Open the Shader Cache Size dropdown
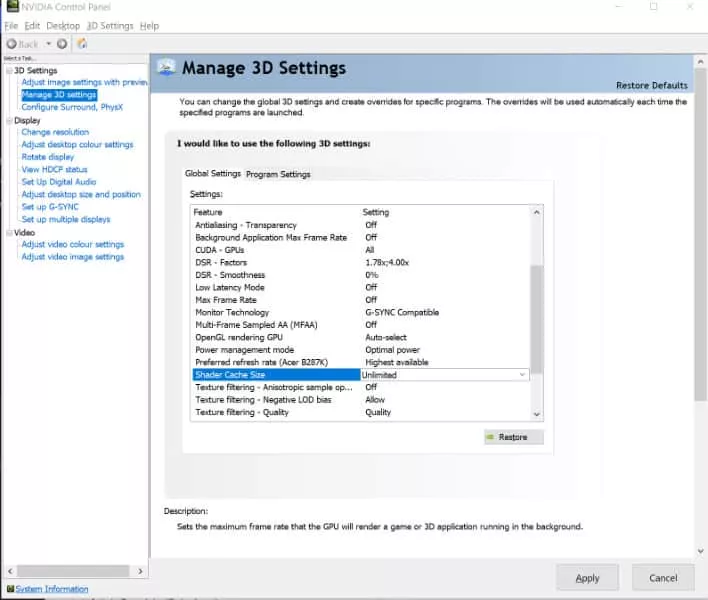 click(522, 375)
